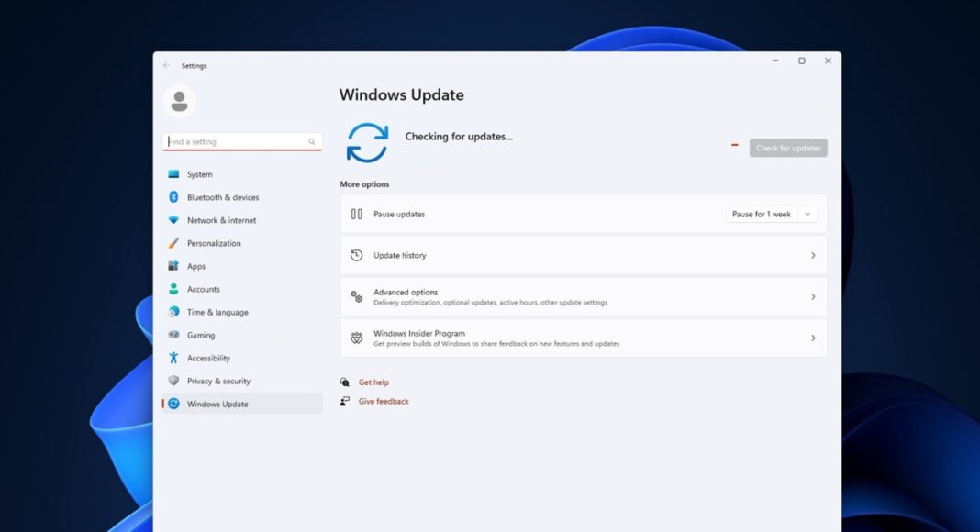980x532 pixels.
Task: Open Bluetooth & devices settings
Action: tap(242, 197)
